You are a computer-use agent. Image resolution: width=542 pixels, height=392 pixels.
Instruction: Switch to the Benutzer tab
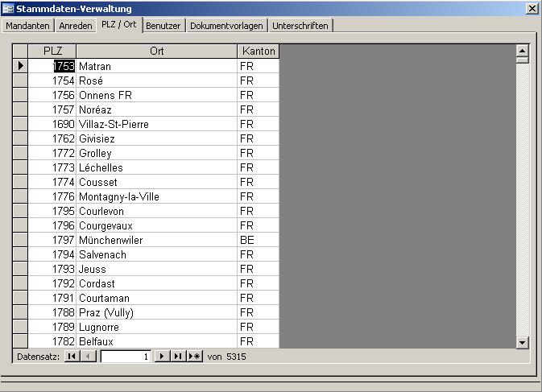click(164, 25)
